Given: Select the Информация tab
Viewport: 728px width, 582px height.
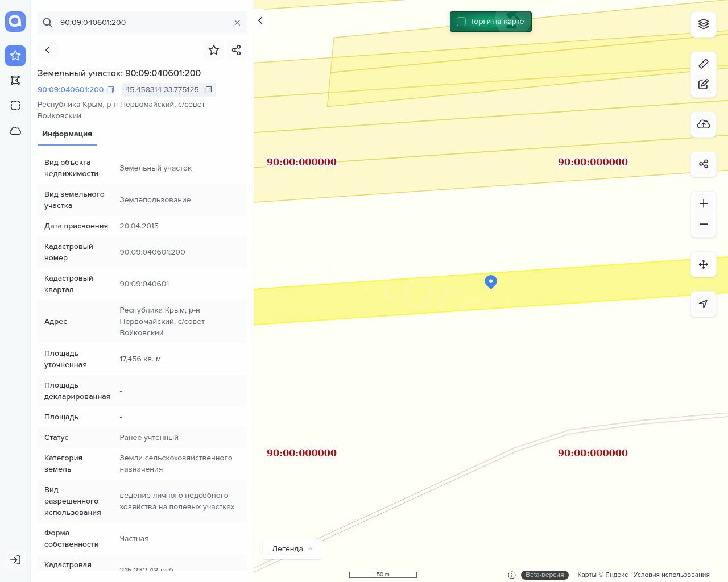Looking at the screenshot, I should click(x=67, y=134).
